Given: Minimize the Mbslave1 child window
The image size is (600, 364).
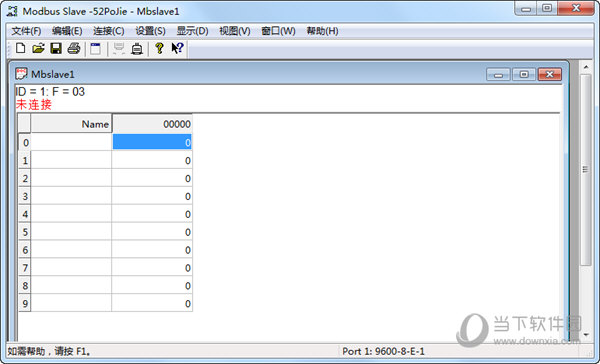Looking at the screenshot, I should click(498, 75).
